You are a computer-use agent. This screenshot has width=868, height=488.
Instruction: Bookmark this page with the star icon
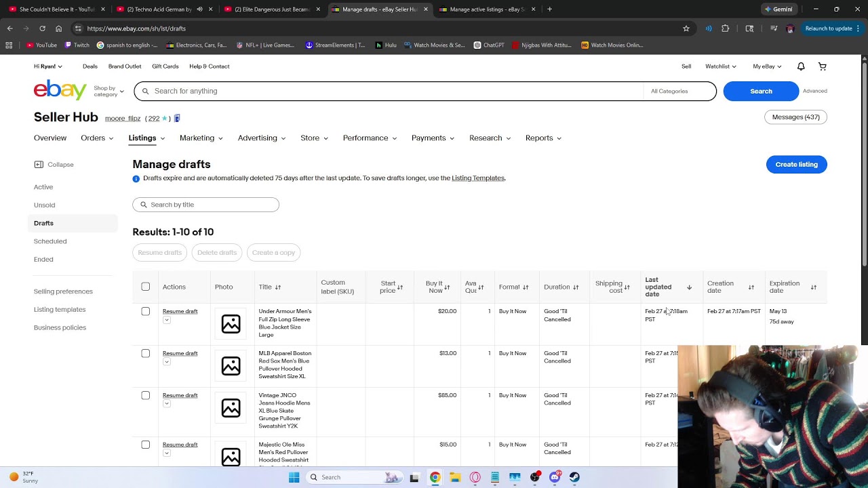click(686, 28)
